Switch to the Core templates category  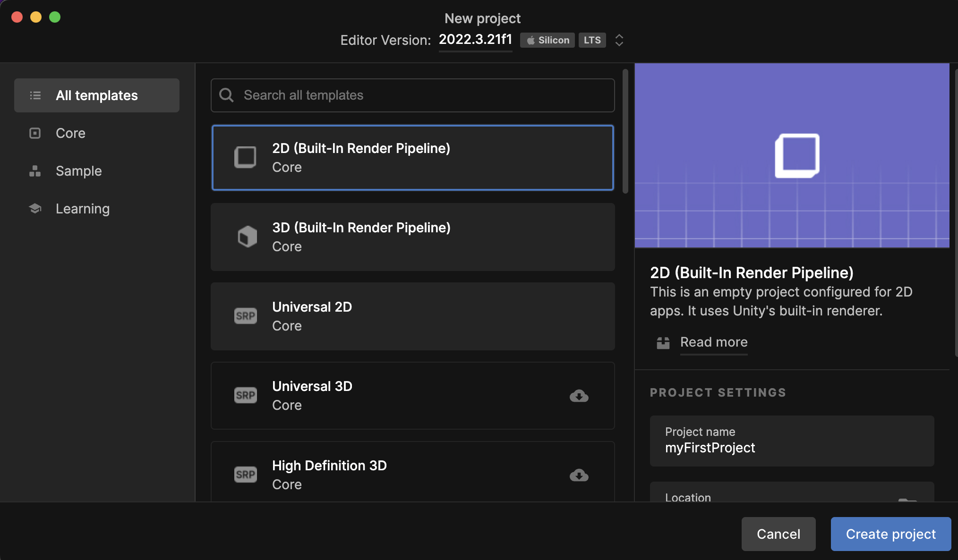coord(70,133)
